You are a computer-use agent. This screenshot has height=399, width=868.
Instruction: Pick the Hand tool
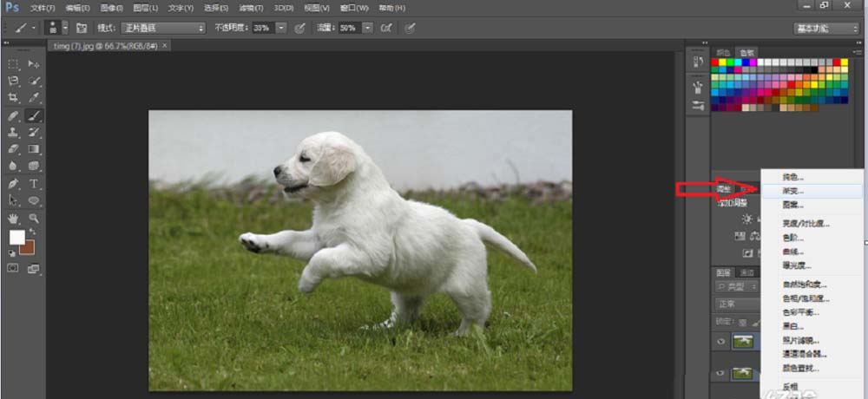coord(13,219)
